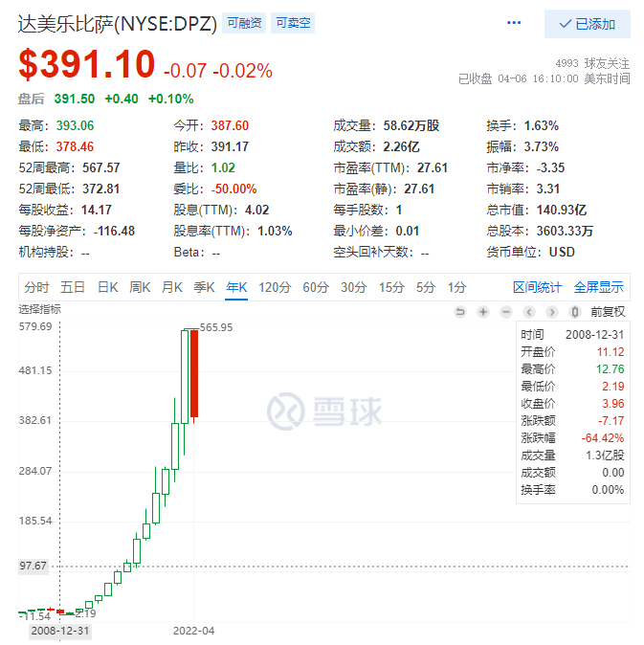Switch to the 分时 chart tab
The width and height of the screenshot is (644, 645).
[x=36, y=287]
